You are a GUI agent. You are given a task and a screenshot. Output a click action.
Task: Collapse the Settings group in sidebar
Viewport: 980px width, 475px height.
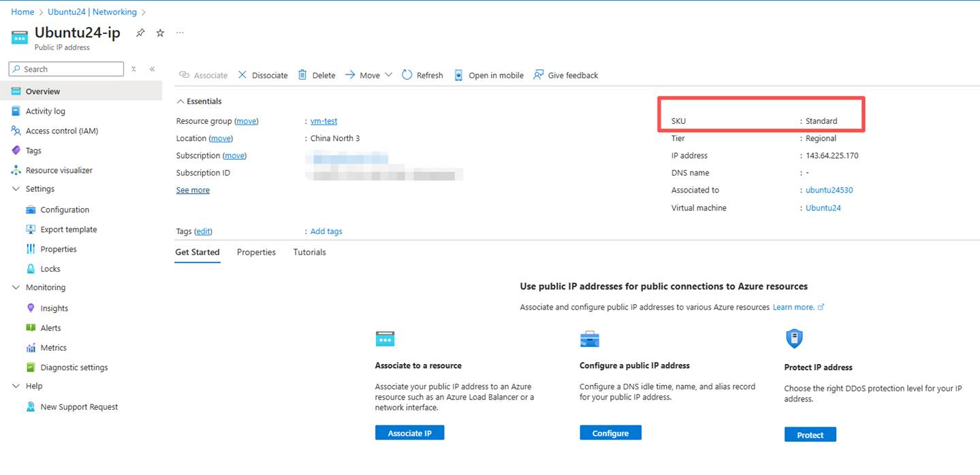16,189
